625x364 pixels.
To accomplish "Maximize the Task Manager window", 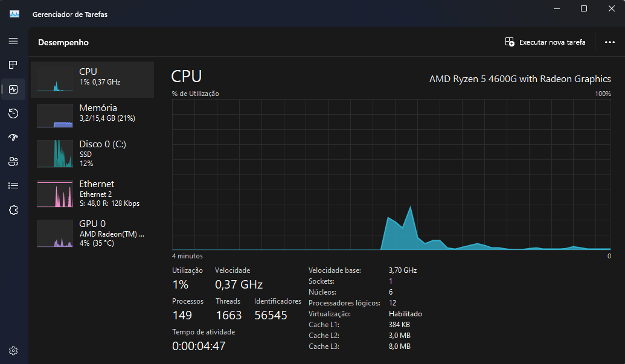I will tap(584, 8).
